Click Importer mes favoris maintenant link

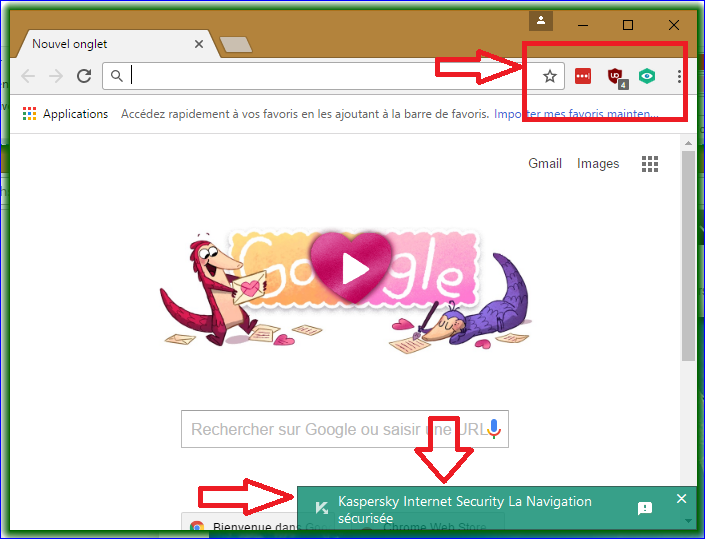tap(576, 114)
